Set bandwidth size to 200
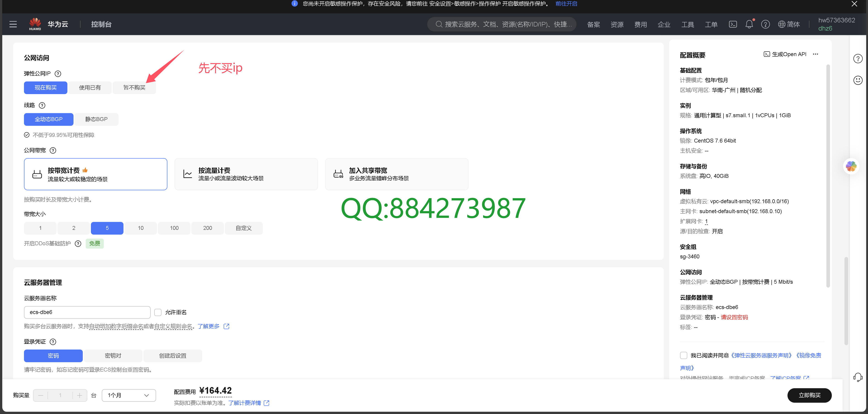Image resolution: width=868 pixels, height=414 pixels. [208, 228]
